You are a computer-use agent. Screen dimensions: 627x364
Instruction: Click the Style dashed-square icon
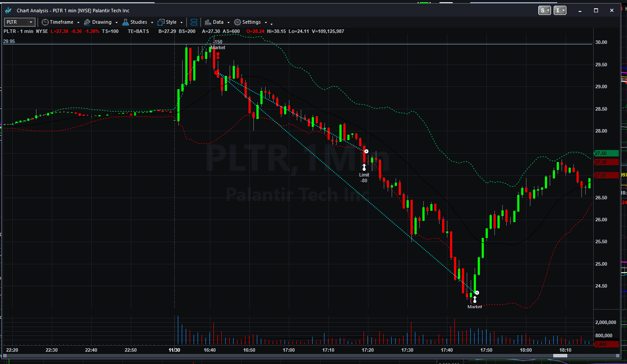pos(161,22)
